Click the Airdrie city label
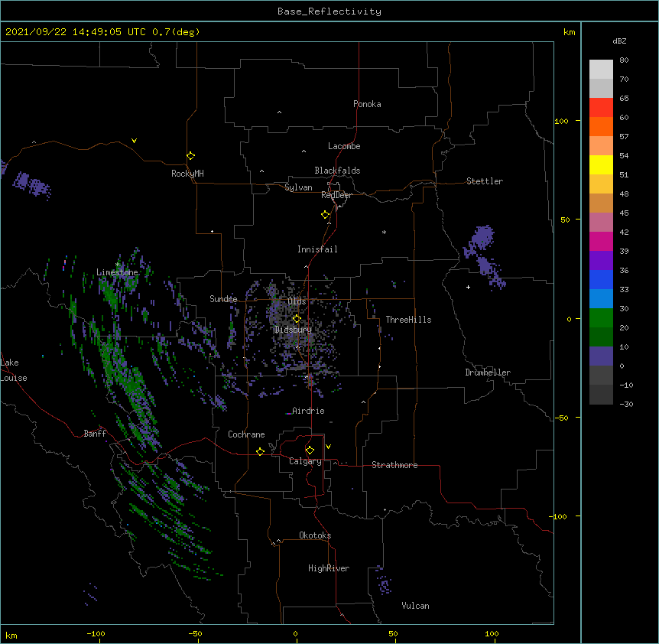Image resolution: width=659 pixels, height=644 pixels. pos(308,411)
